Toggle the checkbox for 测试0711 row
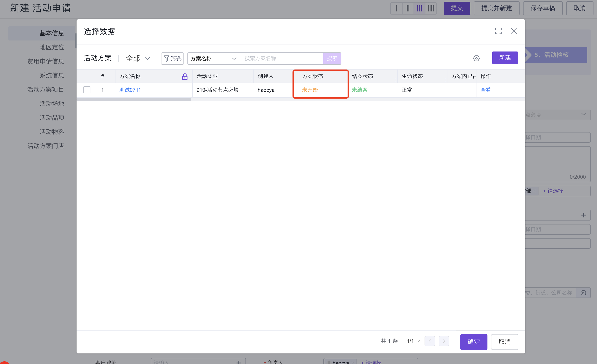Image resolution: width=597 pixels, height=364 pixels. tap(87, 90)
